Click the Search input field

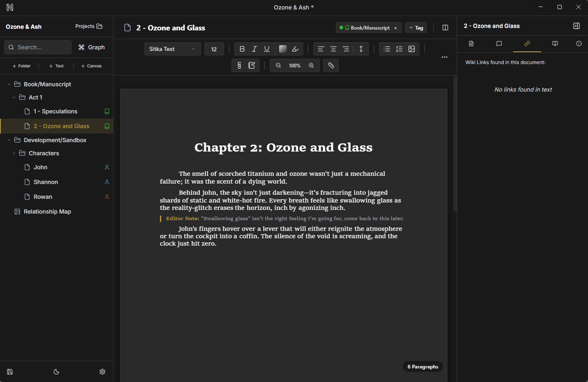click(x=38, y=47)
